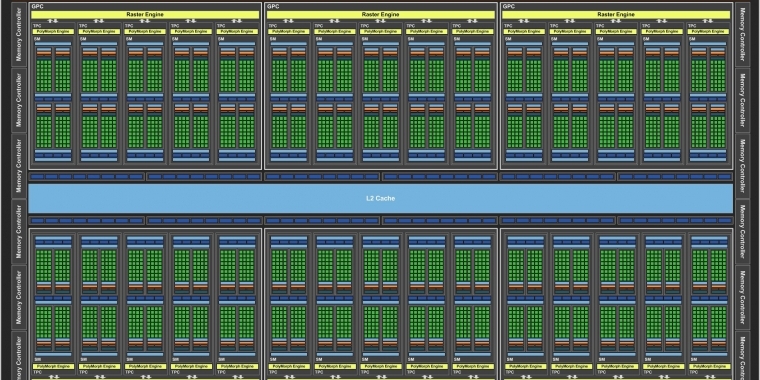Viewport: 760px width, 380px height.
Task: Select the first PolyMorph Engine in top-middle GPC
Action: point(288,32)
